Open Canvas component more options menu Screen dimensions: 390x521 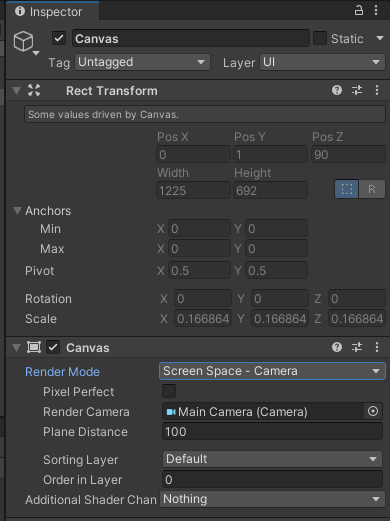(x=377, y=347)
